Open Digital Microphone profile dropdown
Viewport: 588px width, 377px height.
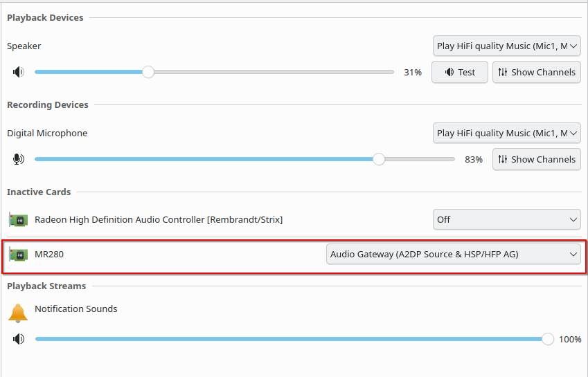point(506,134)
